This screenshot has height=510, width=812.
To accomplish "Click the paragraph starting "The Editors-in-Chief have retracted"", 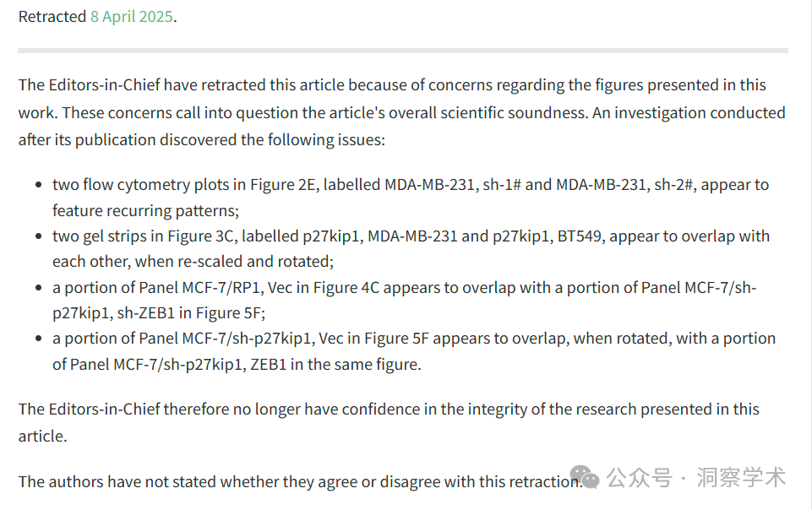I will (402, 112).
